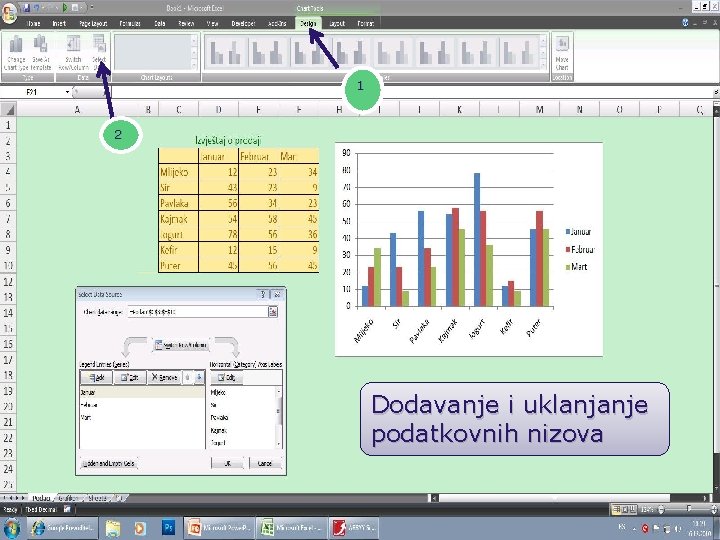Click the cell containing Mlijeko

coord(179,172)
